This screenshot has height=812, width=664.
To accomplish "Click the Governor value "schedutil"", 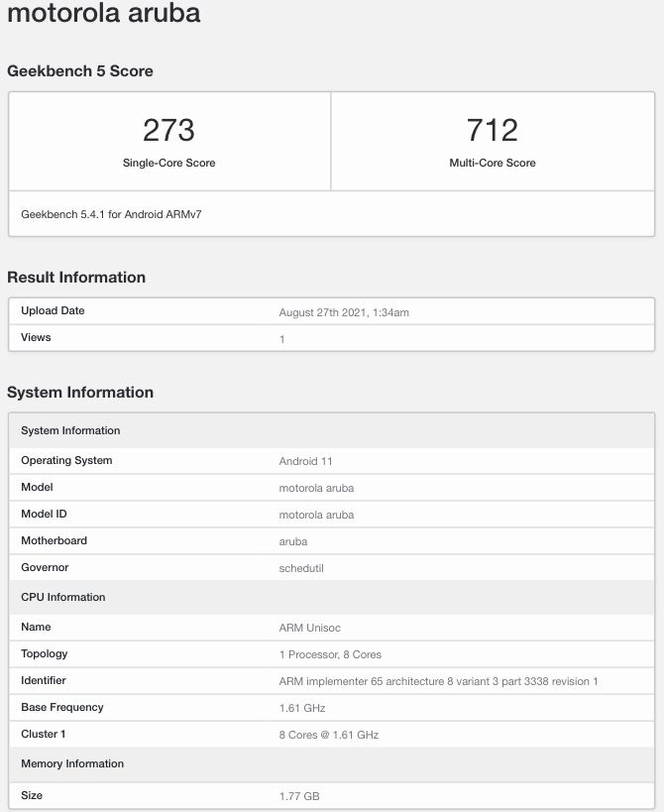I will (x=302, y=568).
